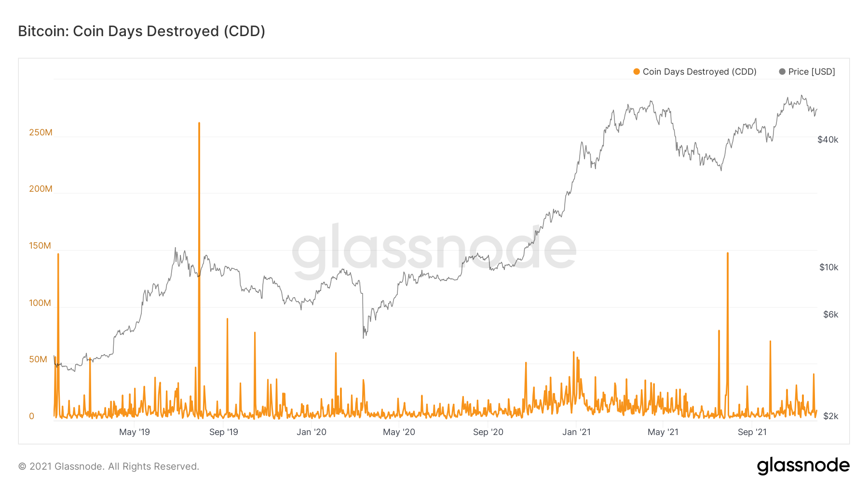The height and width of the screenshot is (488, 868).
Task: Click the $2k price axis label
Action: (x=831, y=416)
